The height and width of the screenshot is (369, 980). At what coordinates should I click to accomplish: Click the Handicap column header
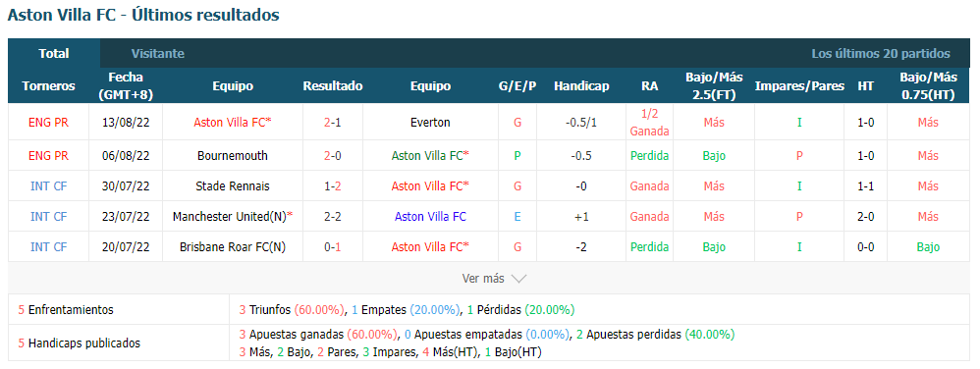(x=581, y=86)
